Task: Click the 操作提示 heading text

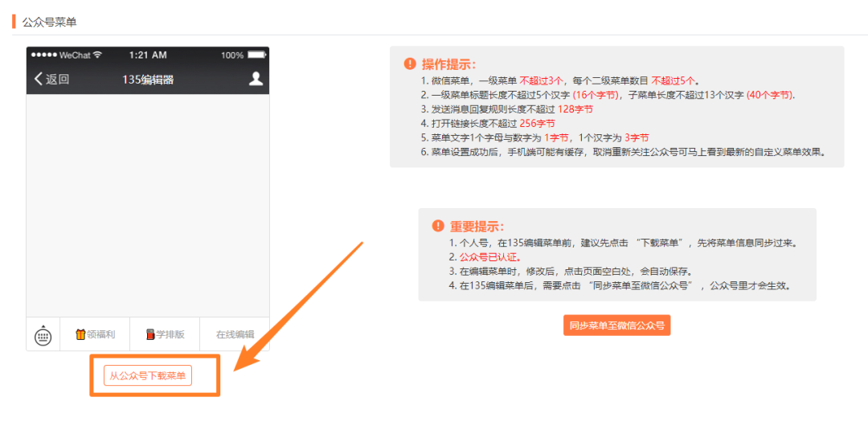Action: point(449,63)
